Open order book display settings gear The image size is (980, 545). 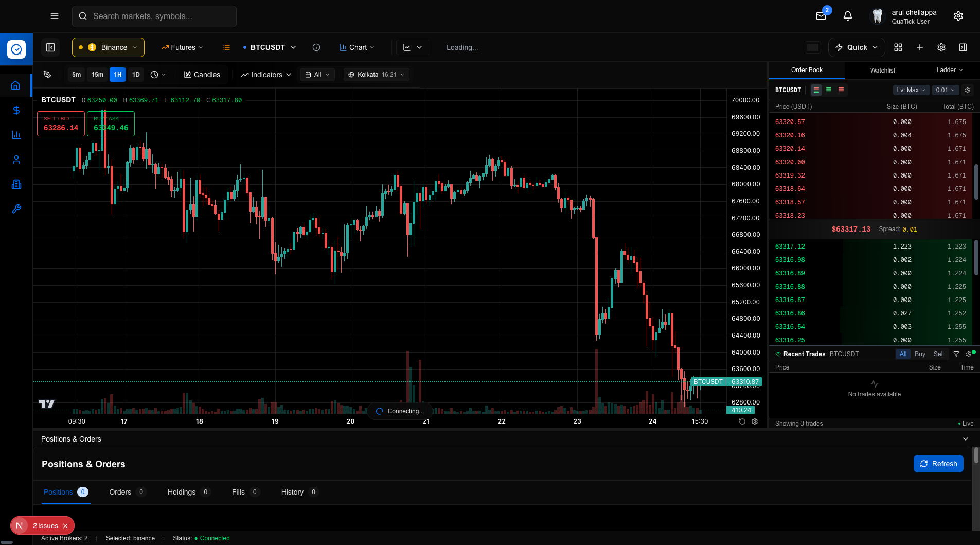[x=968, y=90]
